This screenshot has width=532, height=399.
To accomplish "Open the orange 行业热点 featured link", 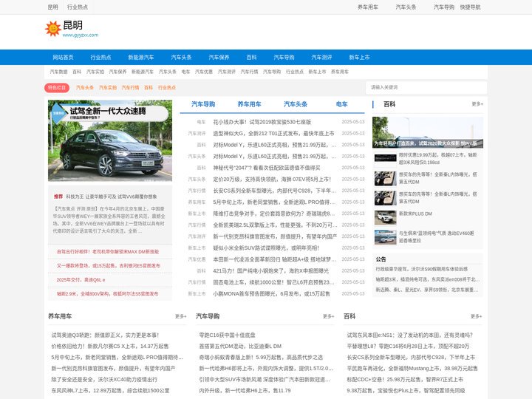I will pyautogui.click(x=166, y=87).
